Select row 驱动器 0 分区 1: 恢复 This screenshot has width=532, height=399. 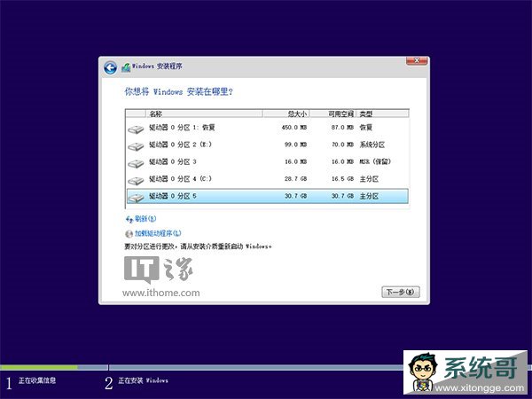[268, 128]
